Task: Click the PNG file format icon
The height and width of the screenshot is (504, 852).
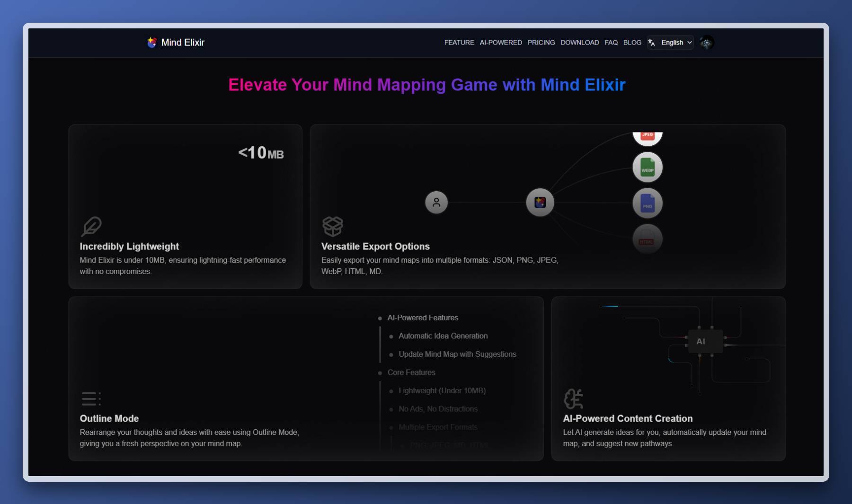Action: coord(648,203)
